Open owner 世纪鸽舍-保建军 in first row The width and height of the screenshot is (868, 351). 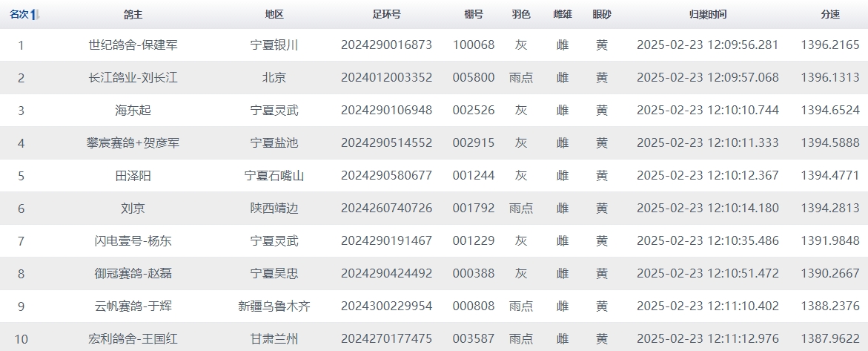(x=133, y=45)
